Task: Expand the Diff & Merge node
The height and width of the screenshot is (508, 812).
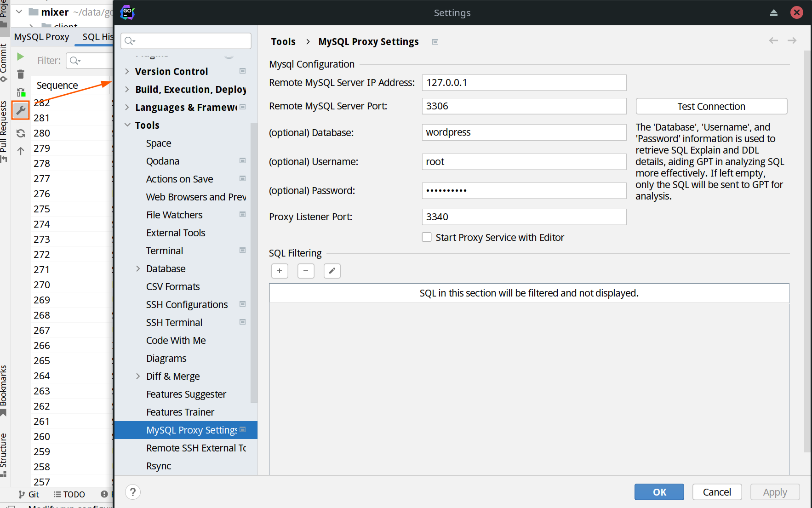Action: tap(138, 376)
